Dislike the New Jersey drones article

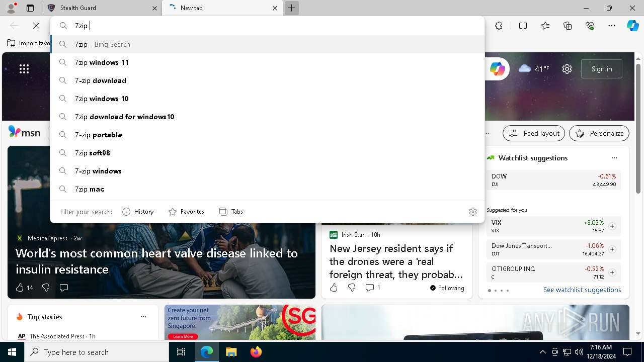pos(352,288)
